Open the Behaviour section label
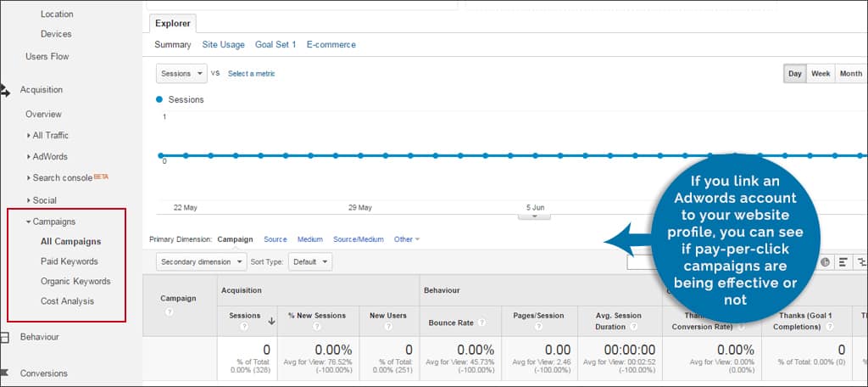This screenshot has height=387, width=868. click(39, 337)
